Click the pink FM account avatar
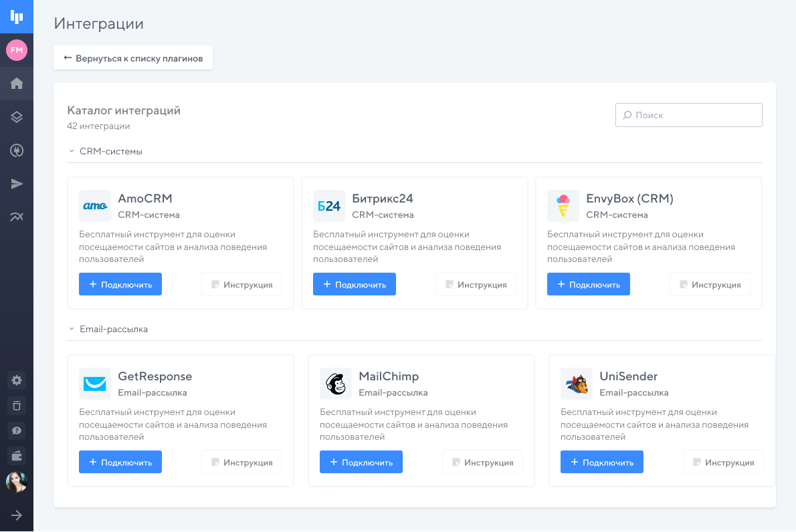This screenshot has width=796, height=532. (x=17, y=50)
